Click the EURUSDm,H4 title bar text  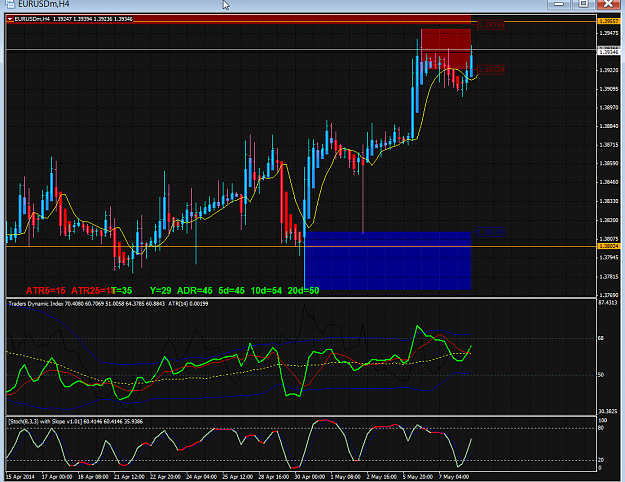point(43,4)
